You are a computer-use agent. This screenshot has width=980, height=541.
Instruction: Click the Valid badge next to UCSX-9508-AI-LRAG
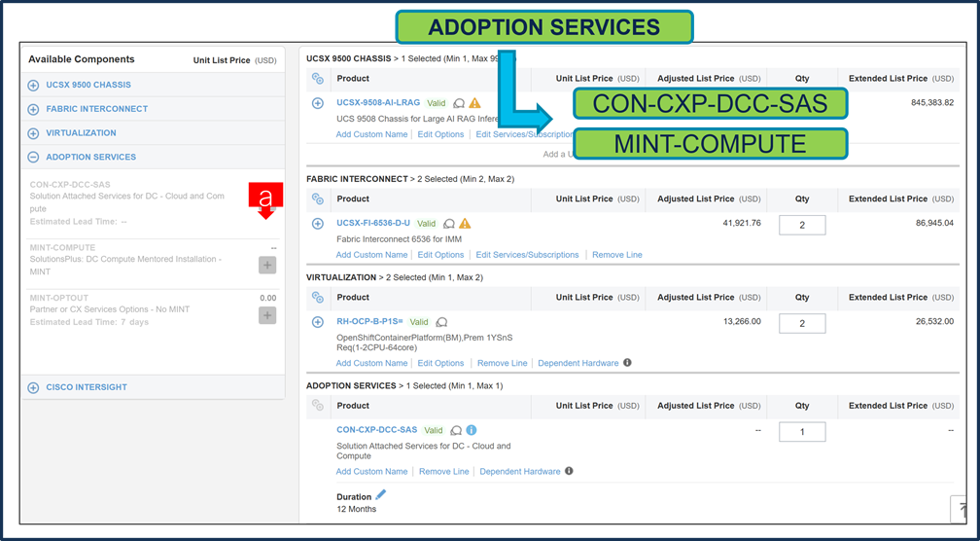(437, 103)
